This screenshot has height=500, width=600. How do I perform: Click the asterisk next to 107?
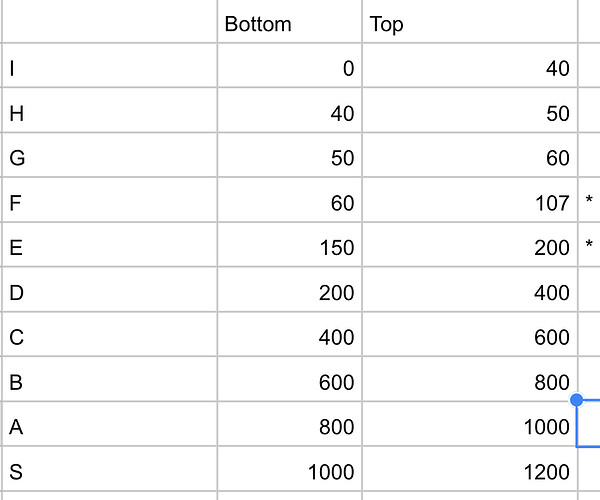589,200
